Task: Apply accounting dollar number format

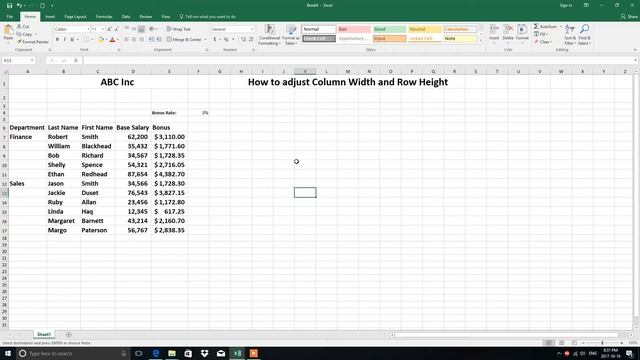Action: pyautogui.click(x=215, y=40)
